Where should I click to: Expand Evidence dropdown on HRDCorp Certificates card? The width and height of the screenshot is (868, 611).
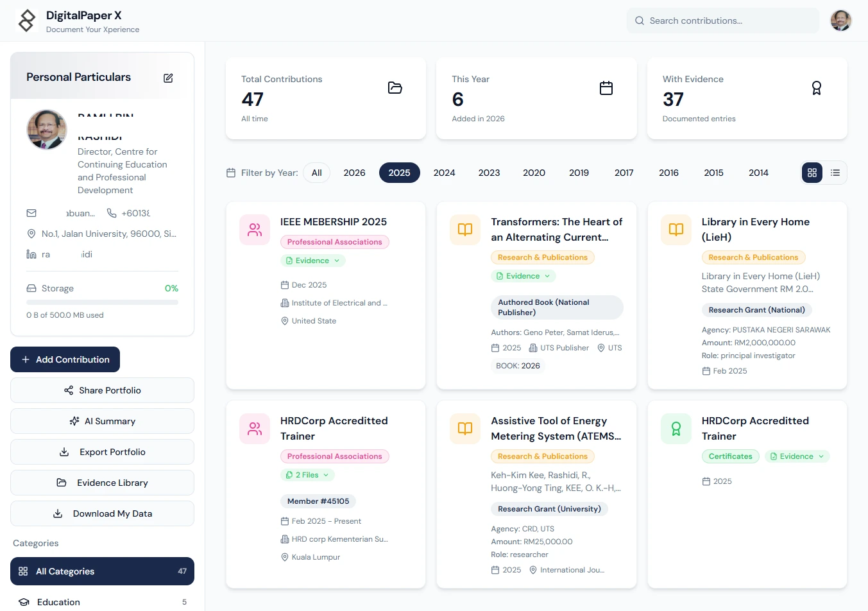[x=797, y=456]
